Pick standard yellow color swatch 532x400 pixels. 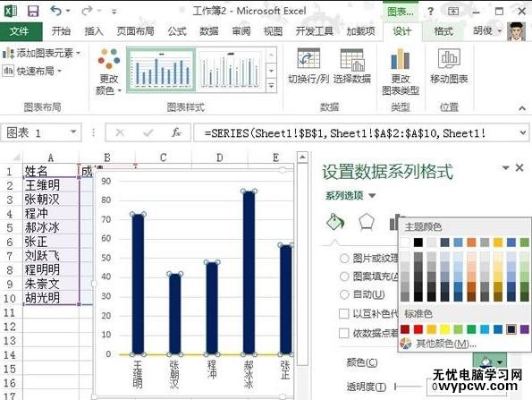point(444,329)
